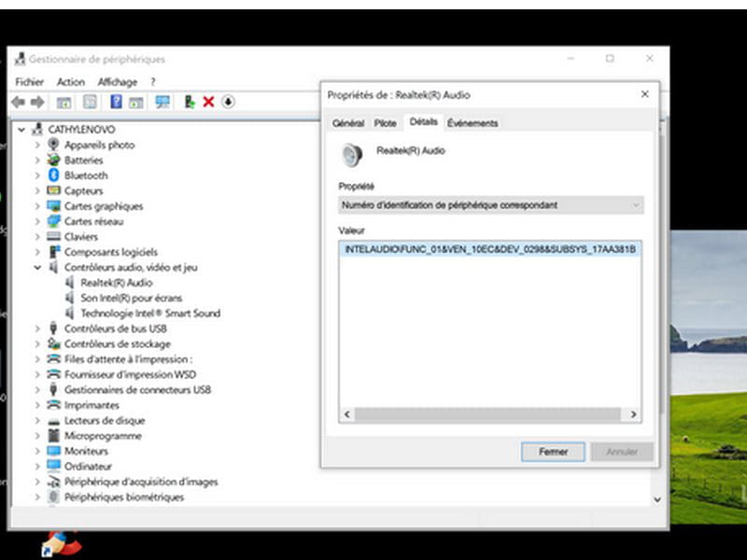Screen dimensions: 747x560
Task: Open the Properties sheet toolbar icon
Action: [90, 102]
